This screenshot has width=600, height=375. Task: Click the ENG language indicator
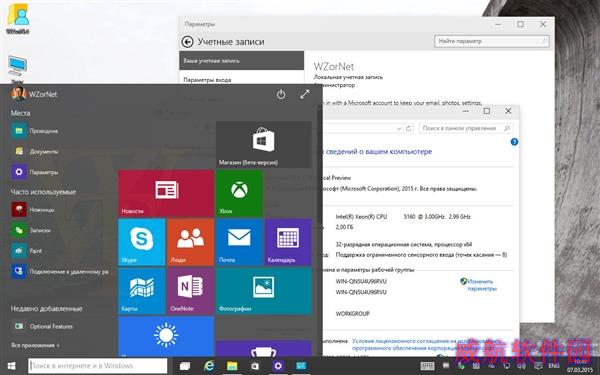tap(554, 366)
